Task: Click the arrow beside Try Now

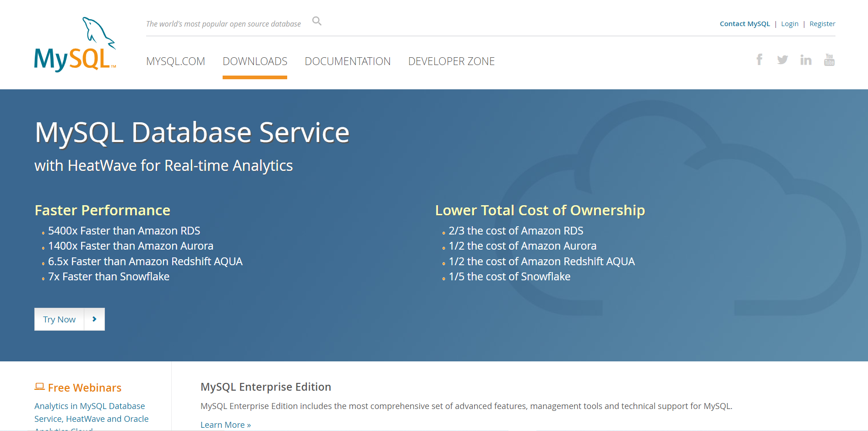Action: (94, 319)
